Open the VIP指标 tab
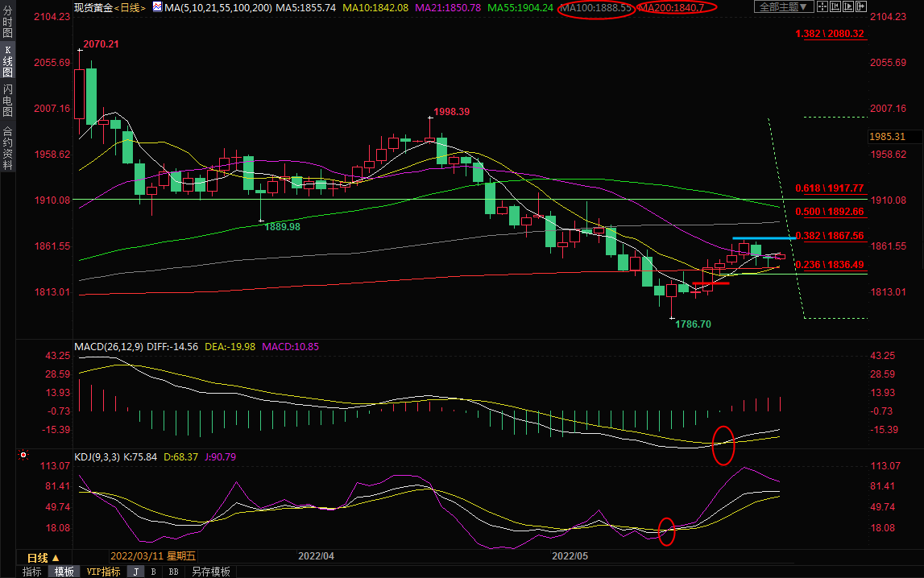 click(x=103, y=572)
